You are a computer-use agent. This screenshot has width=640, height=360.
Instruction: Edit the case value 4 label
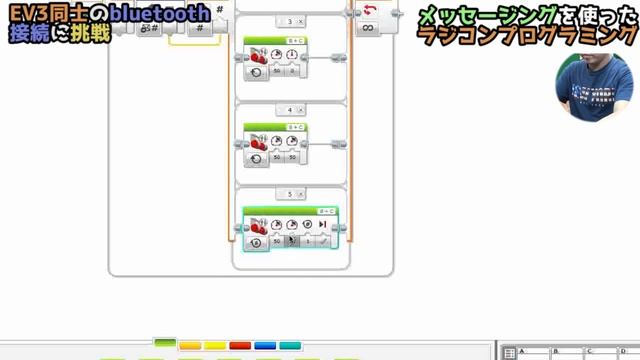pyautogui.click(x=290, y=110)
